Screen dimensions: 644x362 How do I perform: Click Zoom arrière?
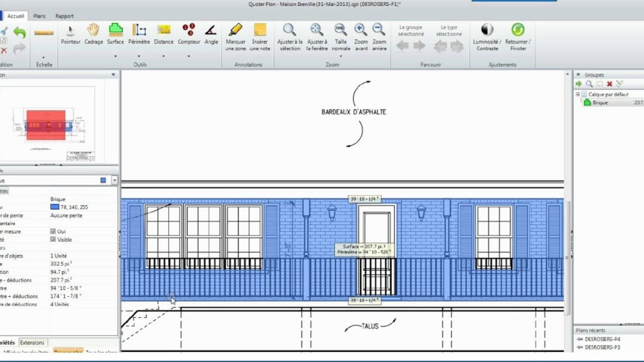click(x=379, y=37)
